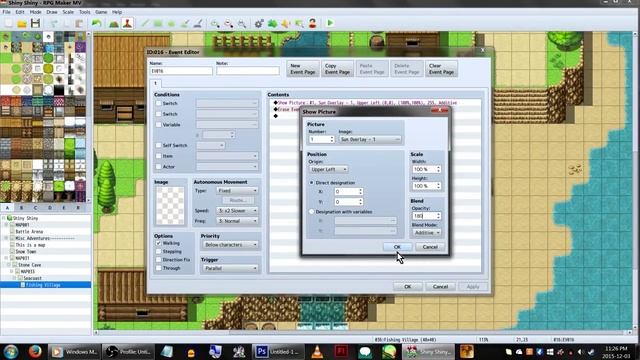The height and width of the screenshot is (360, 640).
Task: Click the Opacity stepper field
Action: (x=426, y=216)
